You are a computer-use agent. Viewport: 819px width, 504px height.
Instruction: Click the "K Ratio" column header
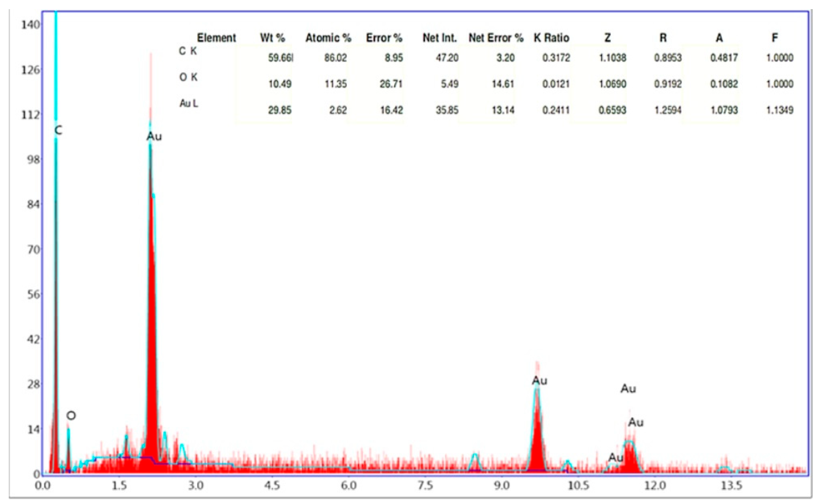551,38
